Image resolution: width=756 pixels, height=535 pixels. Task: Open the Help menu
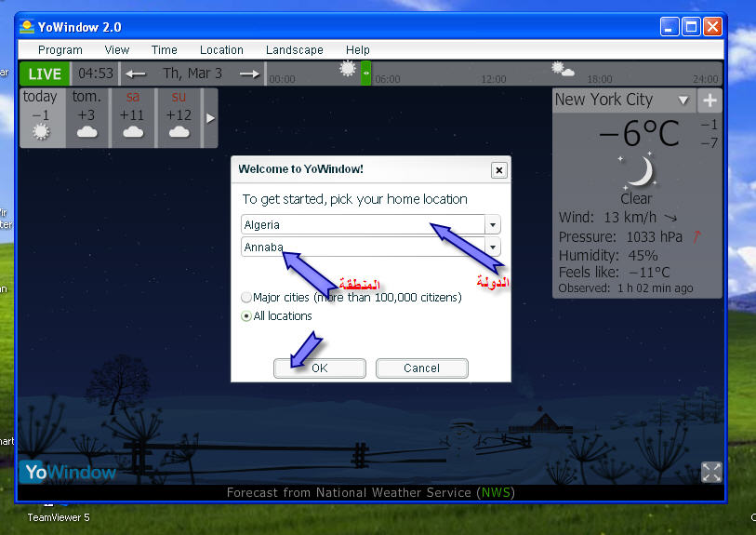pos(358,50)
